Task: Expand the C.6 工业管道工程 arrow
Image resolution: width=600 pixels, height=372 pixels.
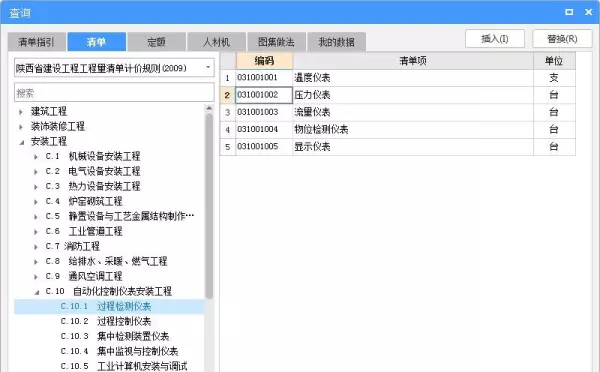Action: click(x=36, y=232)
